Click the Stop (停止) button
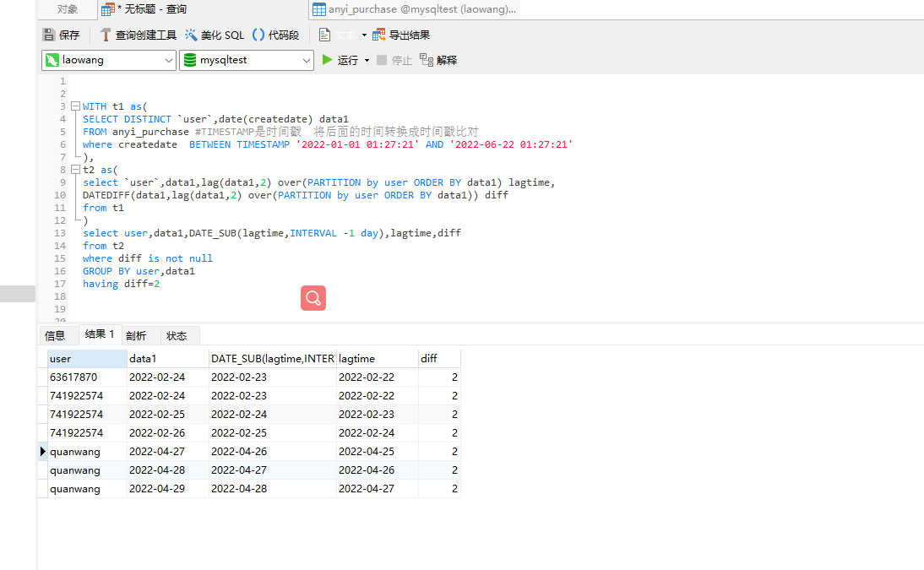This screenshot has height=570, width=924. [394, 60]
